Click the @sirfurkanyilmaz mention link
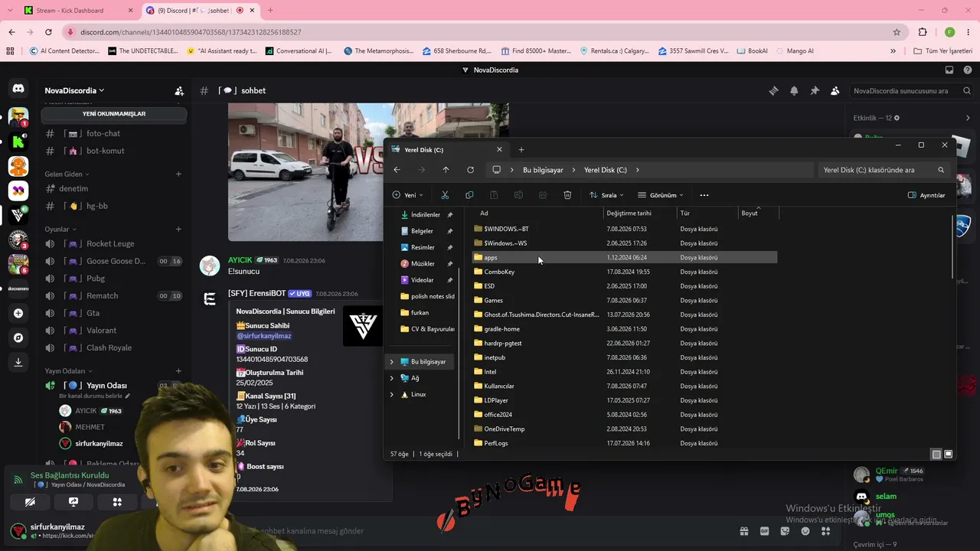 coord(264,336)
